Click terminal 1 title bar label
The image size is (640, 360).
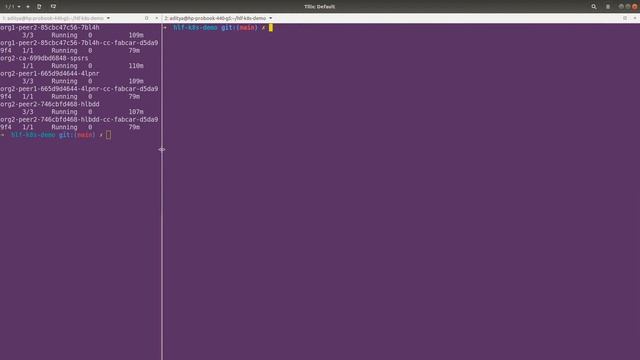pos(53,18)
